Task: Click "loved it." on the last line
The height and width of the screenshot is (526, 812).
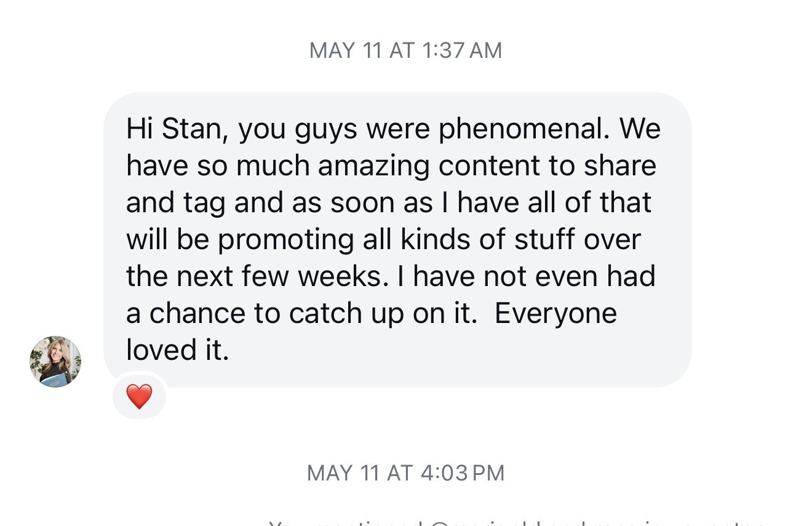Action: pos(177,351)
